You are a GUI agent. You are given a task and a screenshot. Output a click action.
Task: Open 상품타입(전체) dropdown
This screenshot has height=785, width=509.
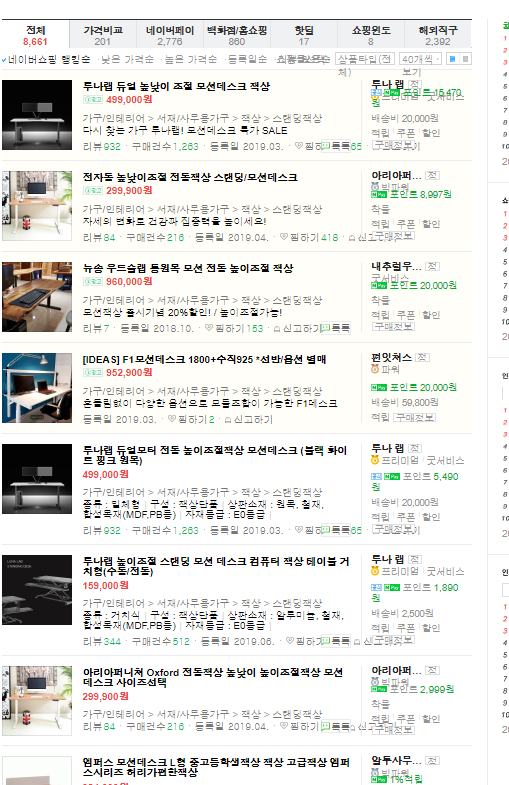[365, 60]
